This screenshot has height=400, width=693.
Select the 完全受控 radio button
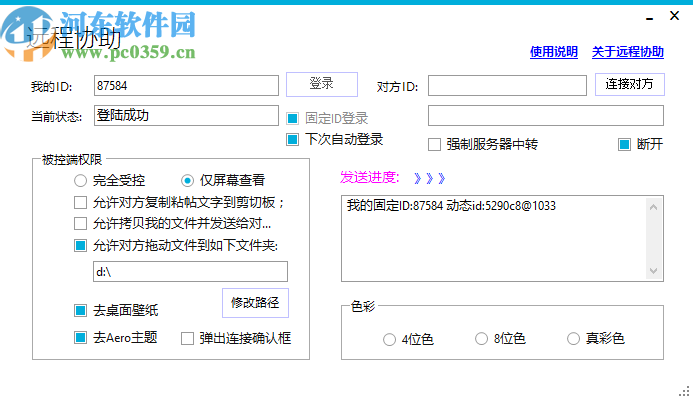point(80,180)
